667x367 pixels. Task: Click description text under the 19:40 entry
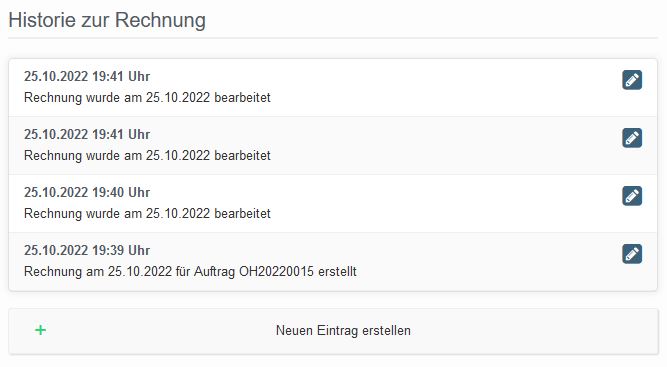click(x=147, y=213)
